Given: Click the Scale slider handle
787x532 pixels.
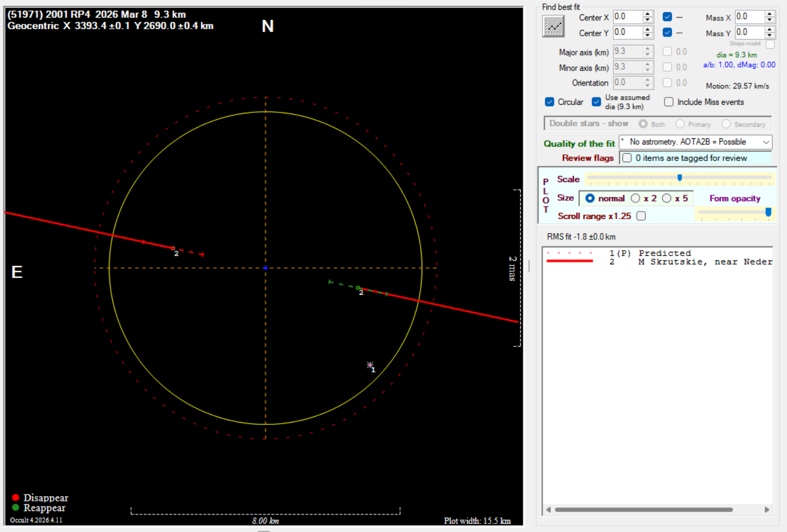Looking at the screenshot, I should point(680,178).
